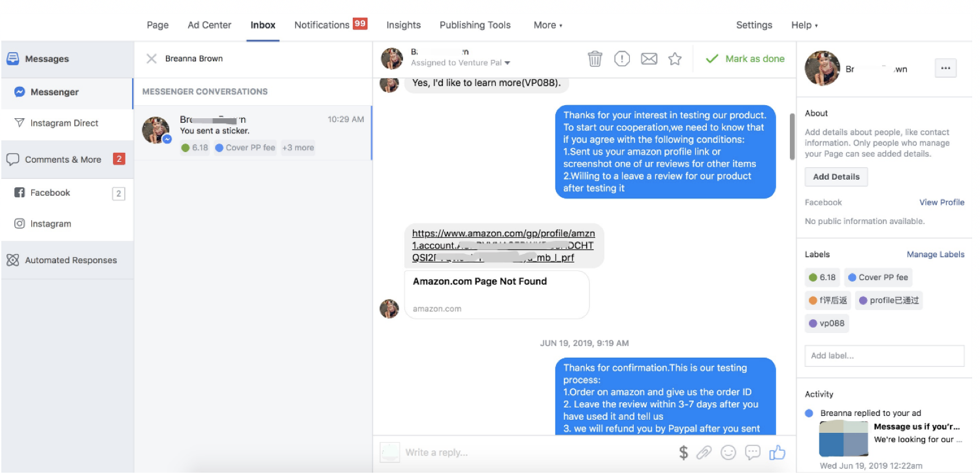Switch to the Insights tab
Viewport: 980px width, 474px height.
(x=403, y=25)
